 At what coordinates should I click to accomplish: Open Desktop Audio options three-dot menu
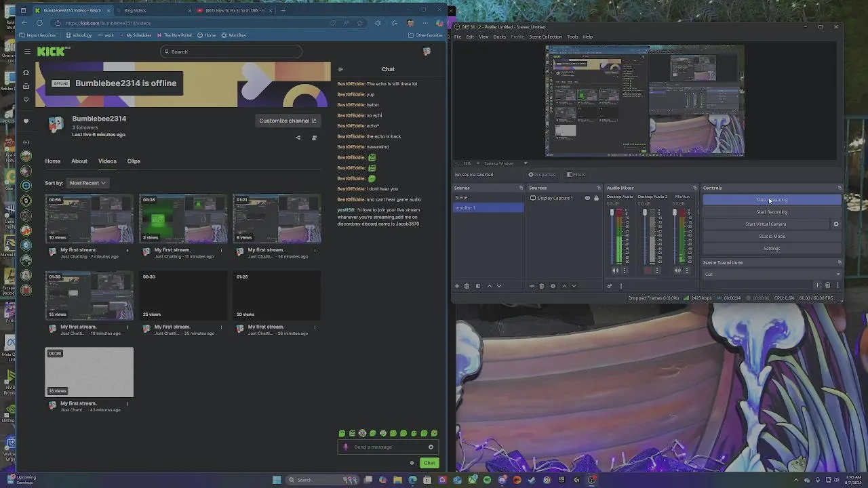(625, 270)
